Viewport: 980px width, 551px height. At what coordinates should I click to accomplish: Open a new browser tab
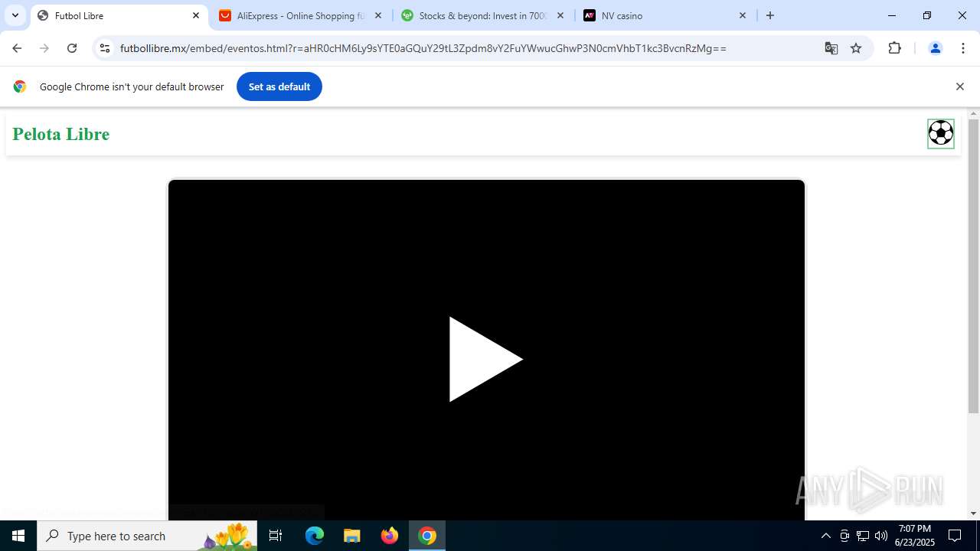[x=770, y=15]
